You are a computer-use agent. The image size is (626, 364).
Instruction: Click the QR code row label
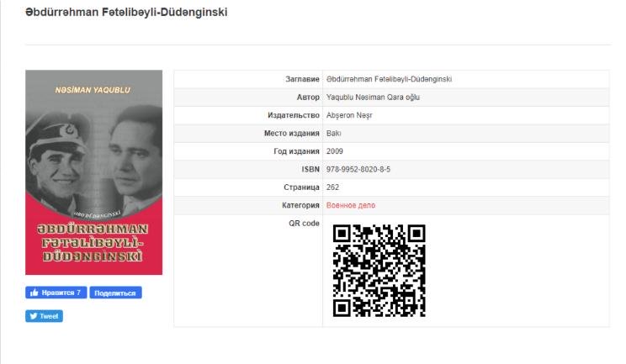point(303,224)
